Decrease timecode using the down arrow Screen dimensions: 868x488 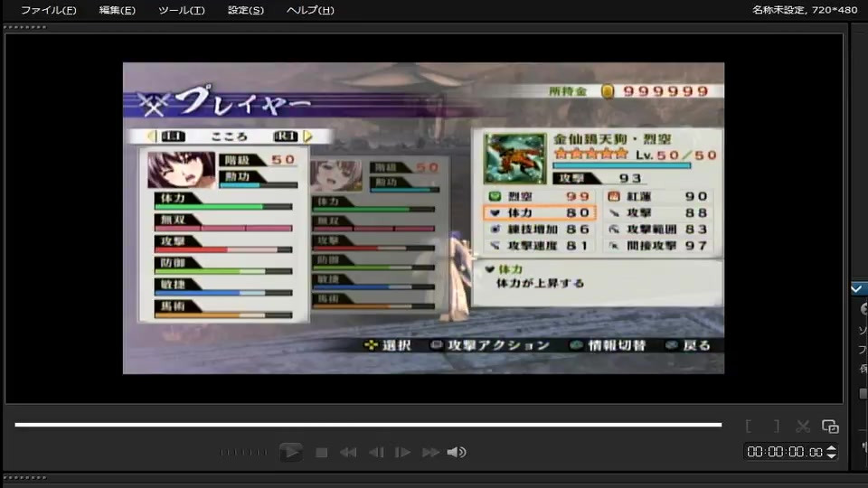831,455
